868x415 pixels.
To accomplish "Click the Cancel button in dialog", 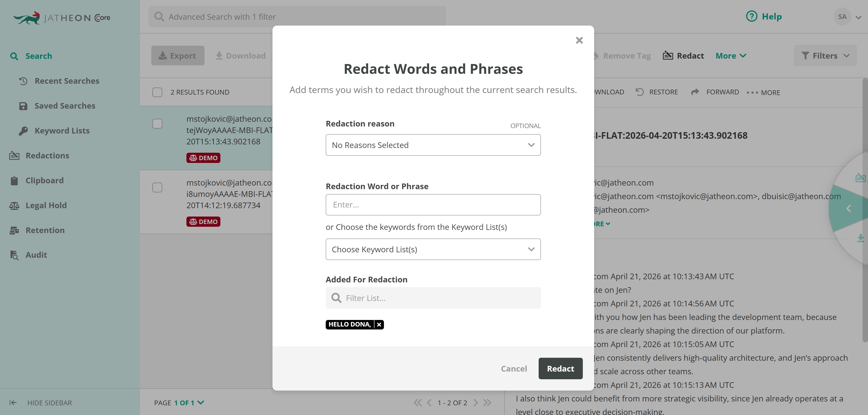I will 514,369.
